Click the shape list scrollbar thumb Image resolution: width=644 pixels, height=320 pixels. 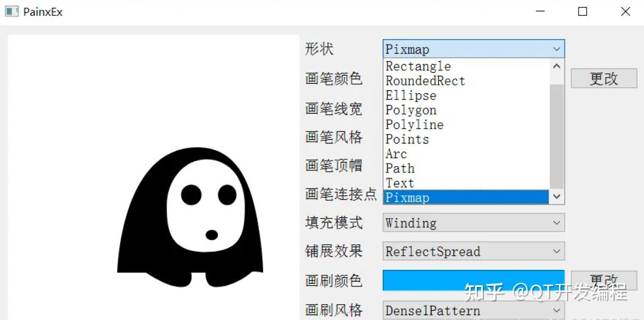[557, 137]
